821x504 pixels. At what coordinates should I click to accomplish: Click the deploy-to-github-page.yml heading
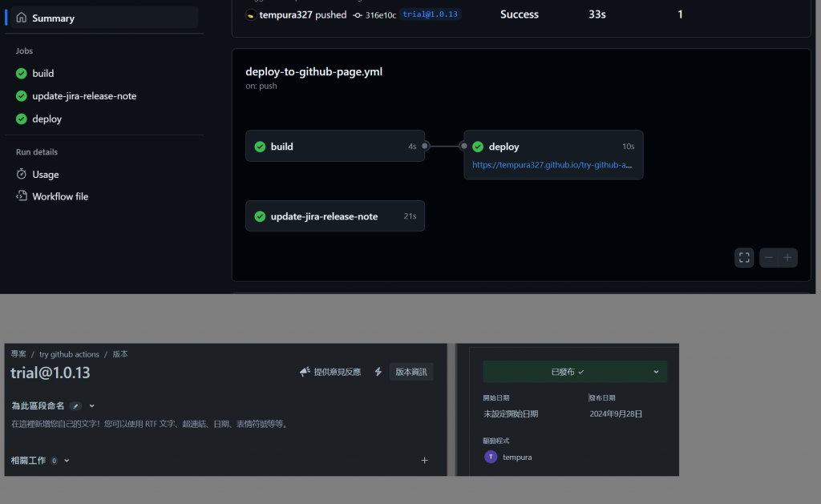313,71
